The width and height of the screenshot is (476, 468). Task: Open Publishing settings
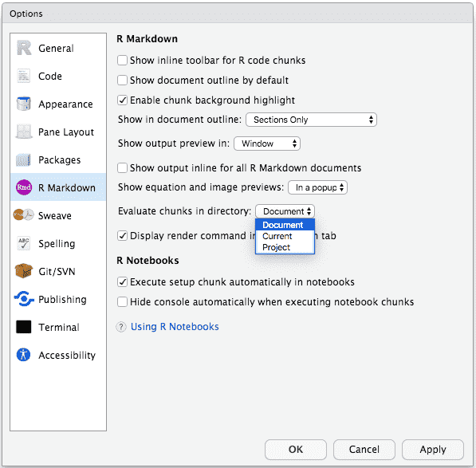pos(58,299)
